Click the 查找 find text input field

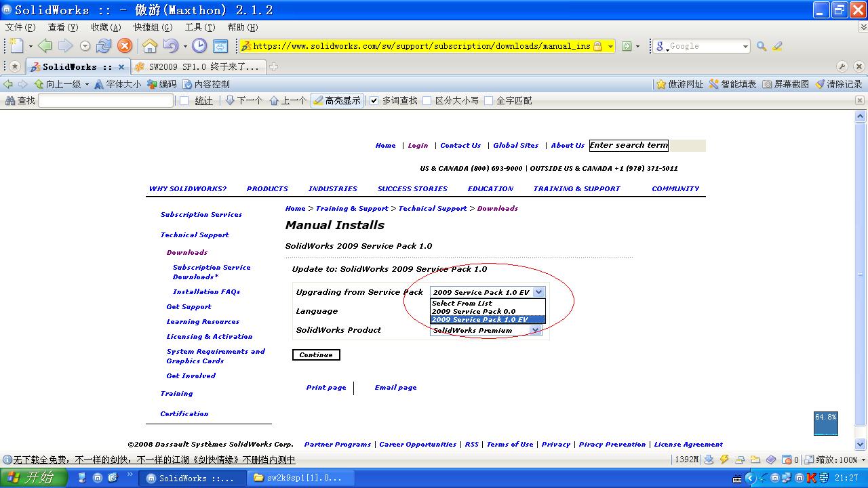[106, 100]
